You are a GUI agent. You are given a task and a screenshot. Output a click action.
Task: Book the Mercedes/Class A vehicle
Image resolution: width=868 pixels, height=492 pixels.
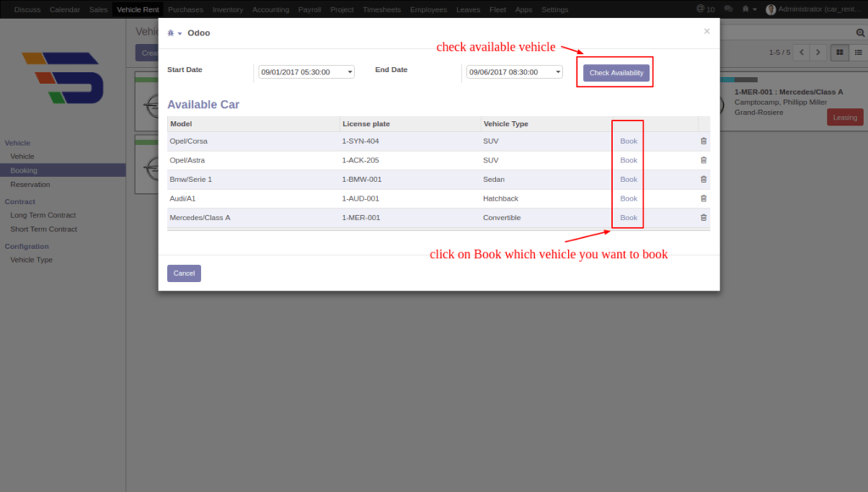click(x=627, y=218)
